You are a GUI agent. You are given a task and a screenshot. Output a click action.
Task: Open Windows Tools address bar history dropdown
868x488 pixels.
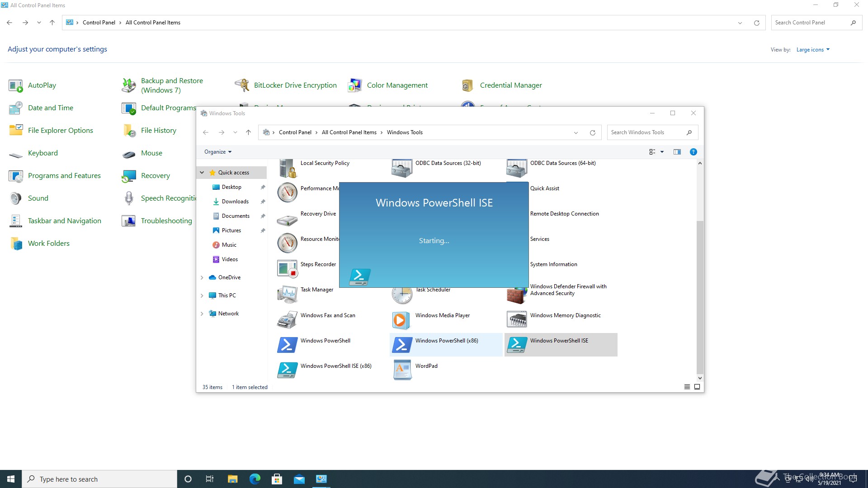coord(576,132)
